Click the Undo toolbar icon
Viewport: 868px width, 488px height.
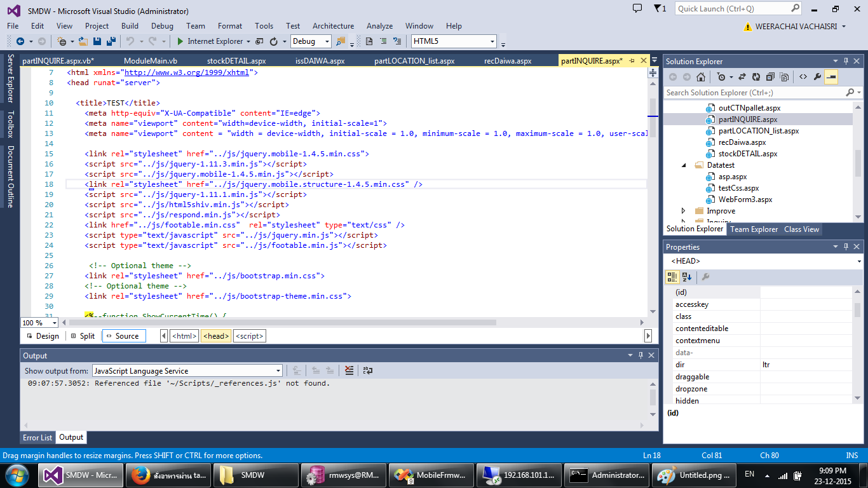[x=130, y=41]
